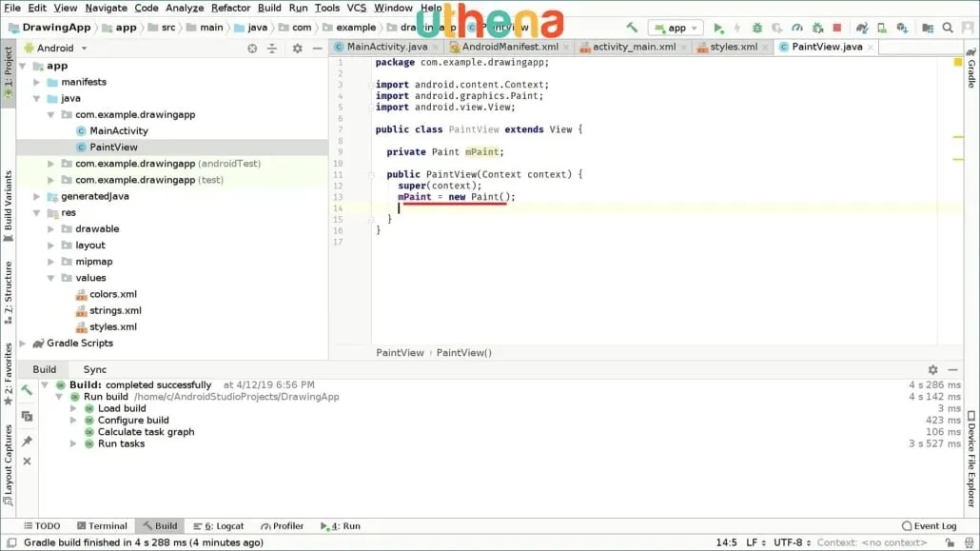Click the pin tab icon in Build panel
Image resolution: width=980 pixels, height=551 pixels.
click(27, 441)
